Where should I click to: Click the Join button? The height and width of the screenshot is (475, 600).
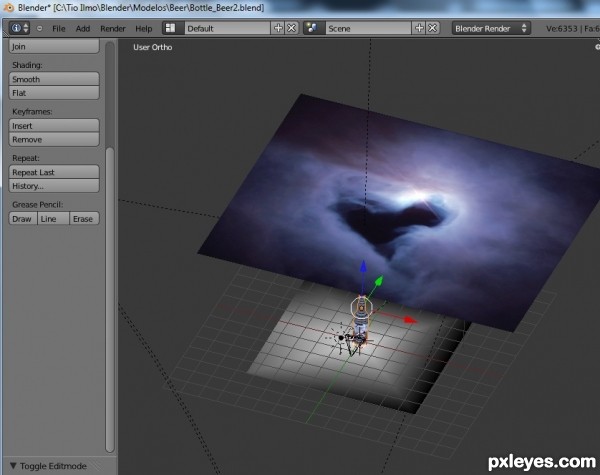point(54,46)
